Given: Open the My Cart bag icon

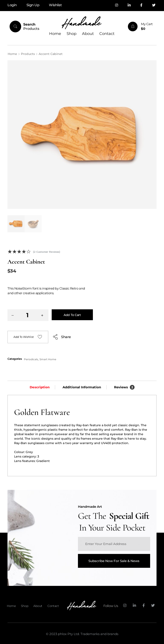Looking at the screenshot, I should pyautogui.click(x=133, y=26).
